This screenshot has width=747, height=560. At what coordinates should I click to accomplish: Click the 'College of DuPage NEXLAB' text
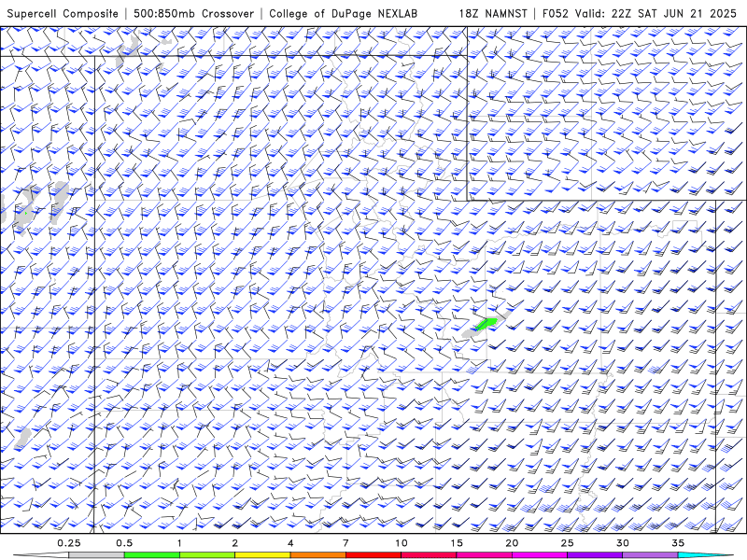(343, 13)
